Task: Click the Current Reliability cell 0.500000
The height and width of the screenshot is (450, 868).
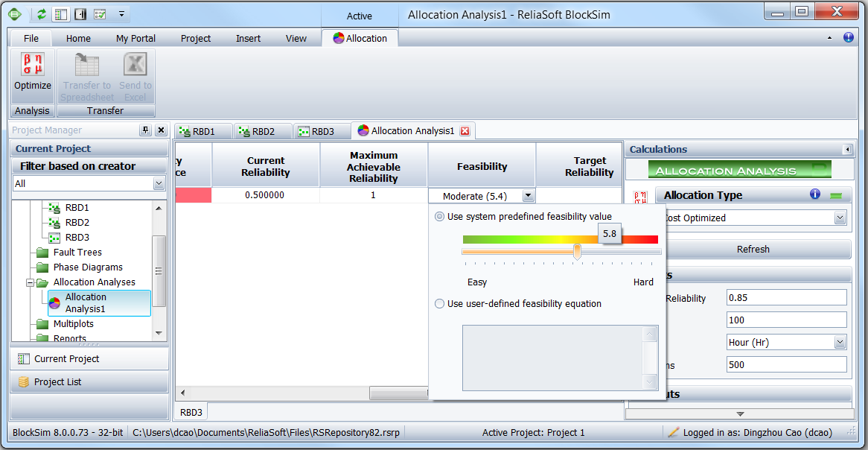Action: tap(265, 196)
